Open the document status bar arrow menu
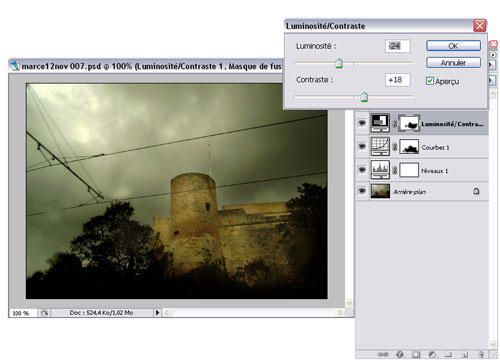The width and height of the screenshot is (500, 361). coord(157,313)
